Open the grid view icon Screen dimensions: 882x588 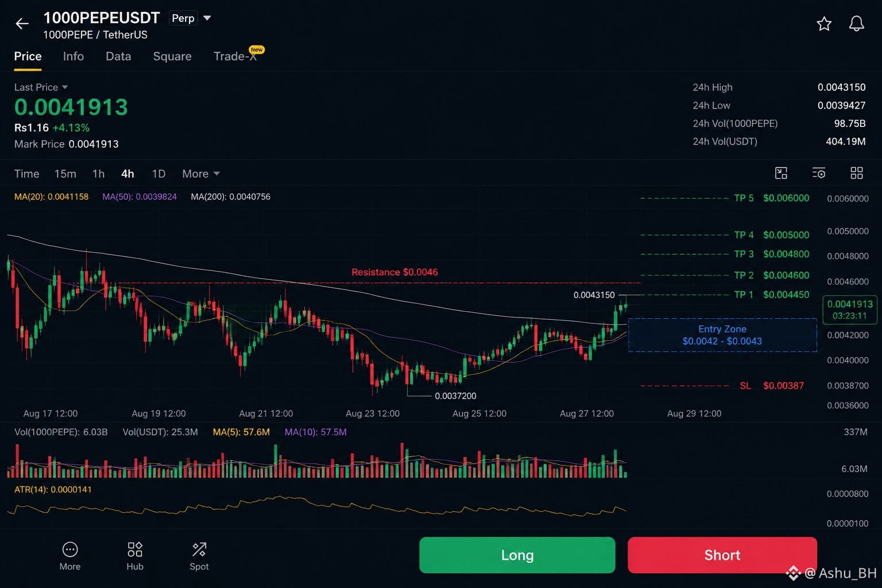(857, 173)
